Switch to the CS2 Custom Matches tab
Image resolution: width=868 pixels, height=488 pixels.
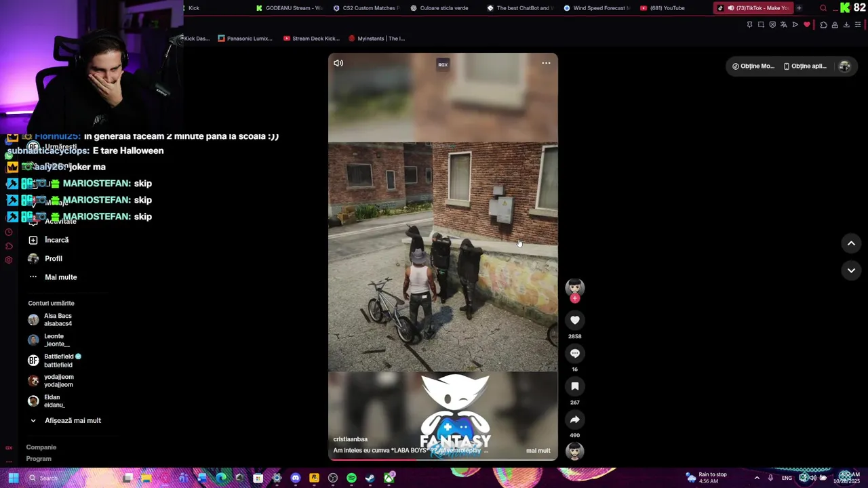click(x=366, y=8)
